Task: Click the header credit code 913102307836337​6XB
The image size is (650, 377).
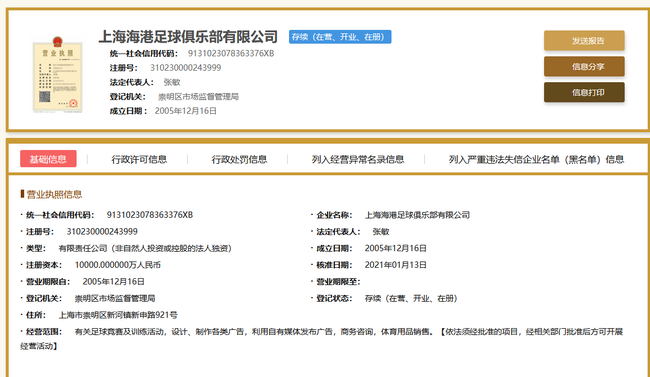Action: point(231,54)
